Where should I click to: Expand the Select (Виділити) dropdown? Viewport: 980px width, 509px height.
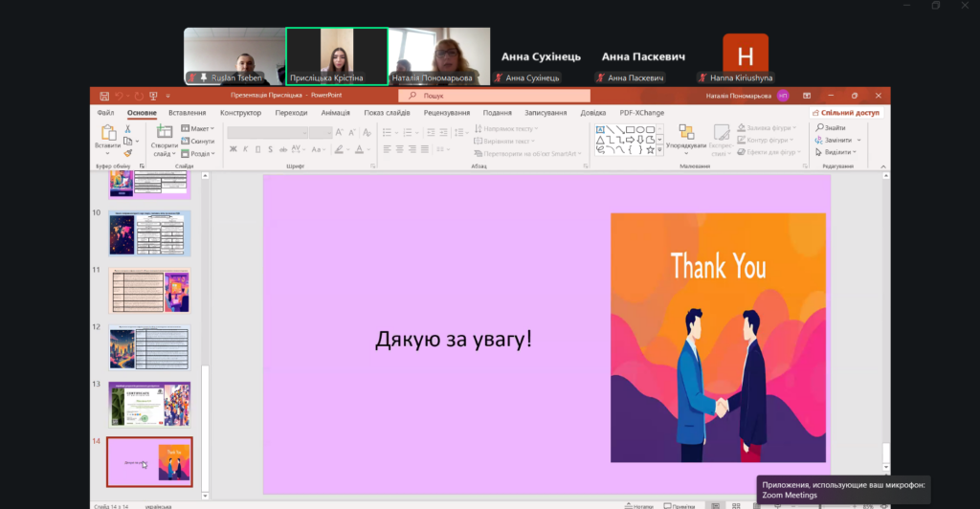[x=835, y=152]
